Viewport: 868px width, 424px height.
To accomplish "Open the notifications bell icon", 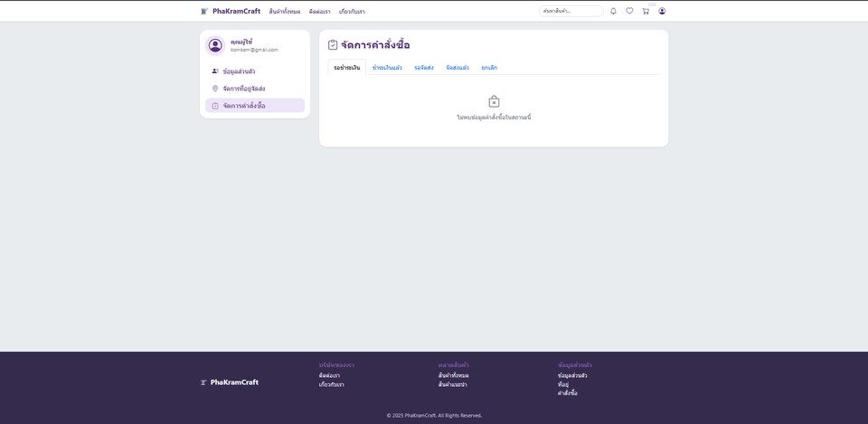I will click(x=613, y=11).
